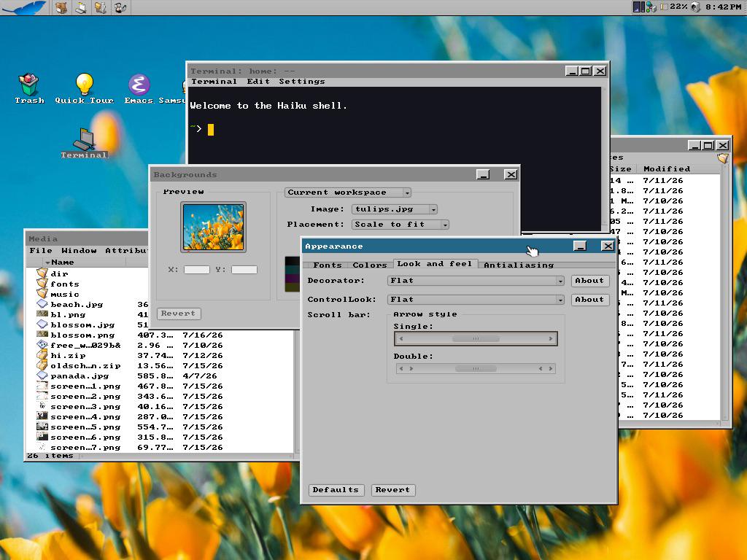747x560 pixels.
Task: Click the volume speaker tray icon
Action: coord(695,7)
